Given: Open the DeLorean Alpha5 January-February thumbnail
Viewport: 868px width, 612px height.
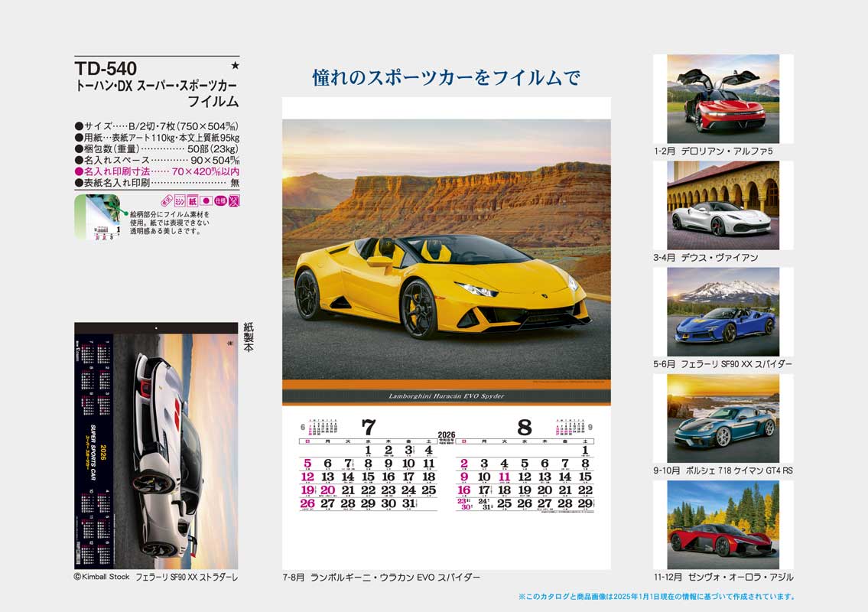Looking at the screenshot, I should click(723, 99).
